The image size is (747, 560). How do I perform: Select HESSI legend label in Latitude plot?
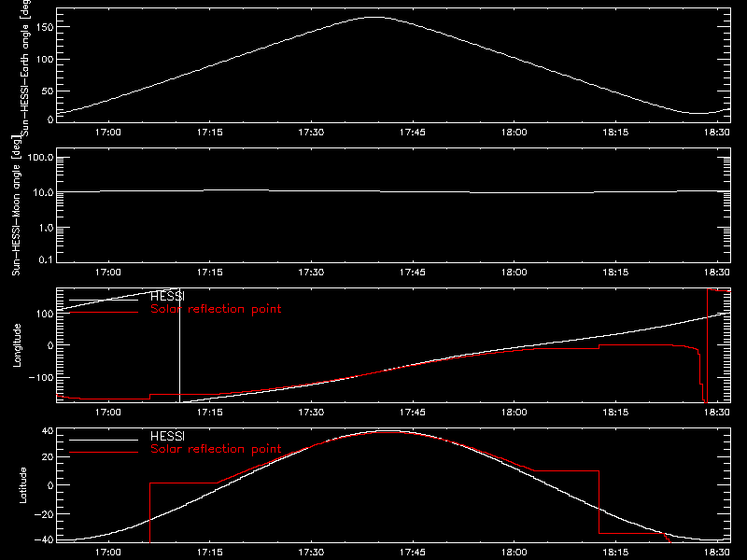point(167,436)
